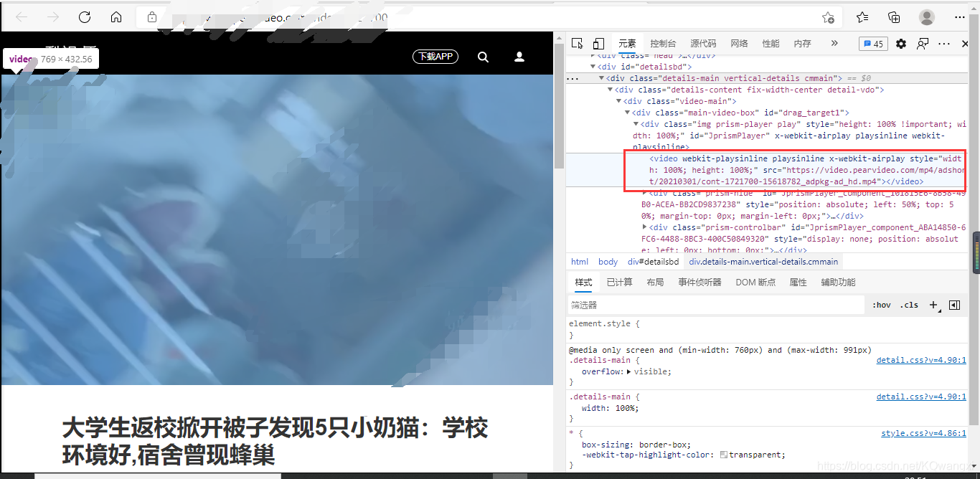This screenshot has width=980, height=479.
Task: Collapse the details-main vertical-details node
Action: [x=602, y=78]
